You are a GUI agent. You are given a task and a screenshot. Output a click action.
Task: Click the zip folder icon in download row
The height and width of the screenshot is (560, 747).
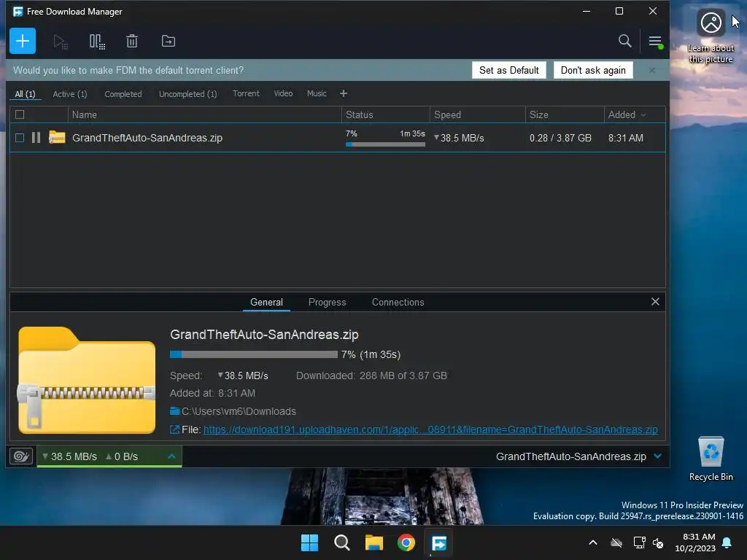[57, 138]
